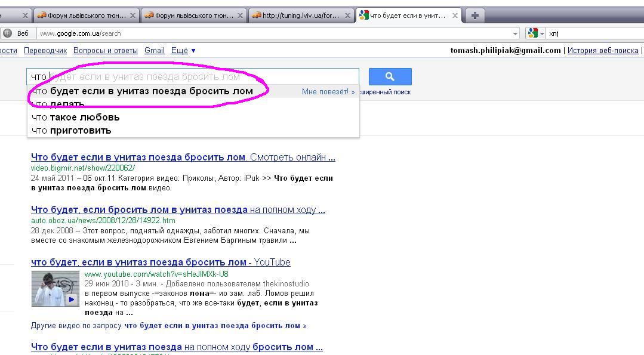Click the YouTube video thumbnail

(56, 289)
